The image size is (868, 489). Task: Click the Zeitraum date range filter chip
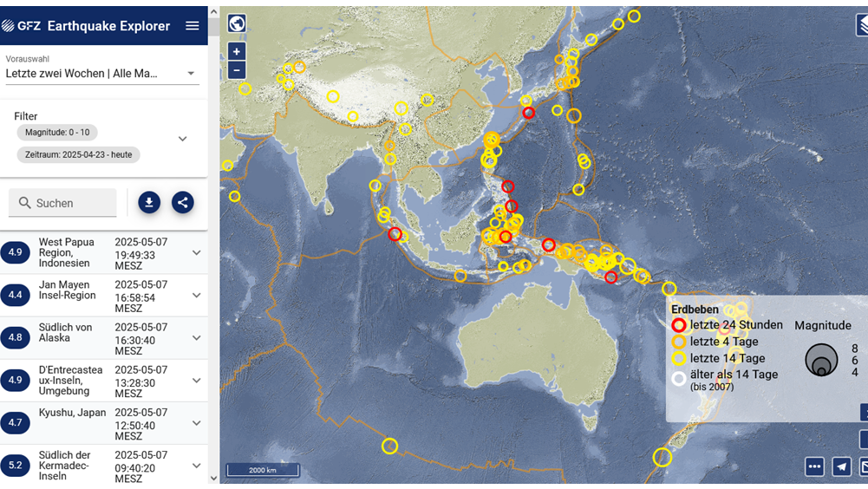tap(78, 154)
